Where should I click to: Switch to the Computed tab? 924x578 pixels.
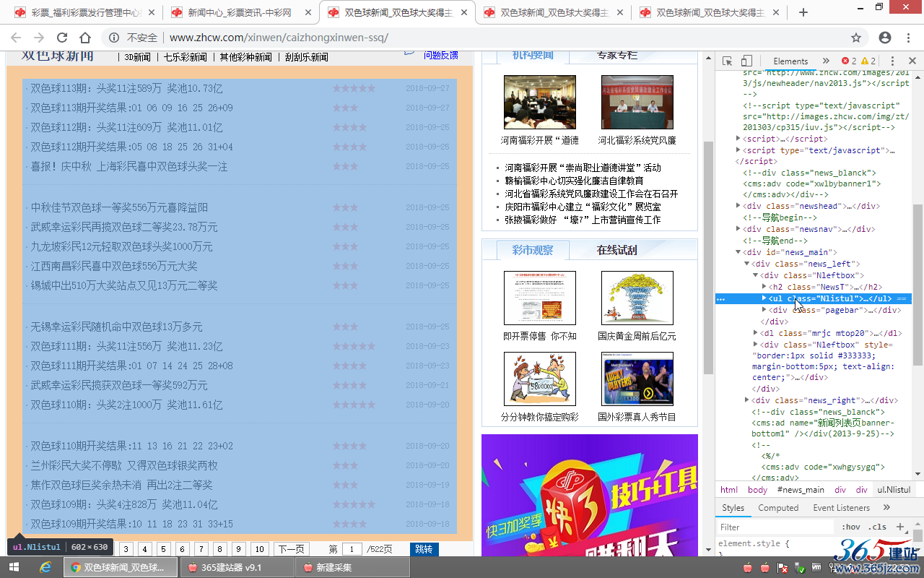pos(778,507)
